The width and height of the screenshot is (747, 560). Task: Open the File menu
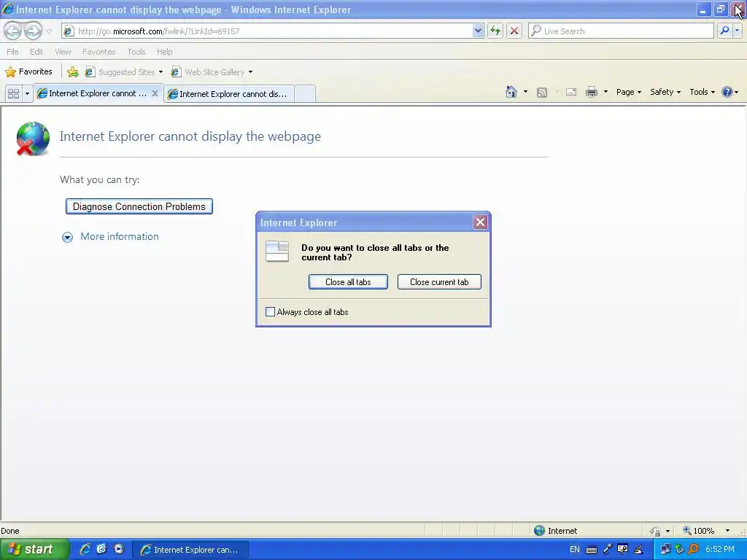12,52
